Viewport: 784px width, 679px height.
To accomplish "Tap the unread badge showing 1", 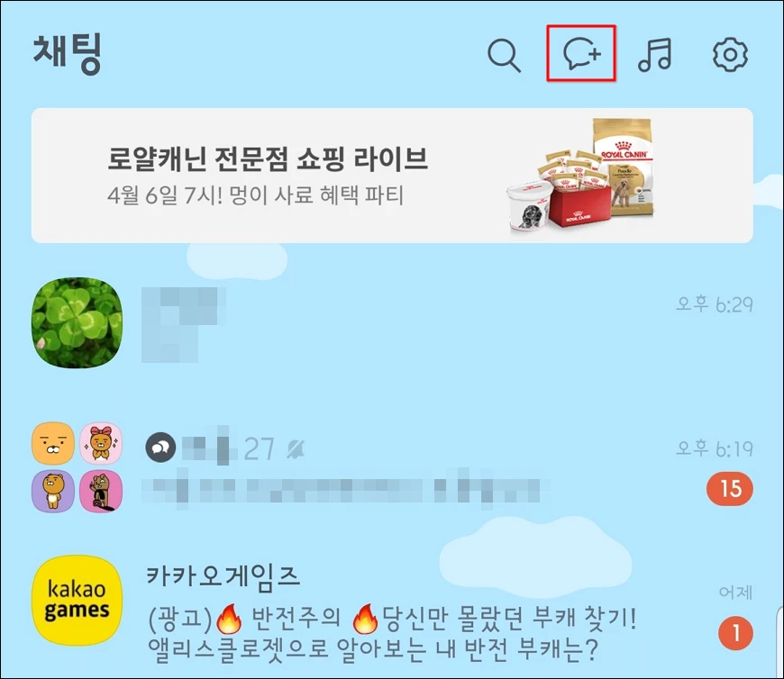I will [735, 633].
